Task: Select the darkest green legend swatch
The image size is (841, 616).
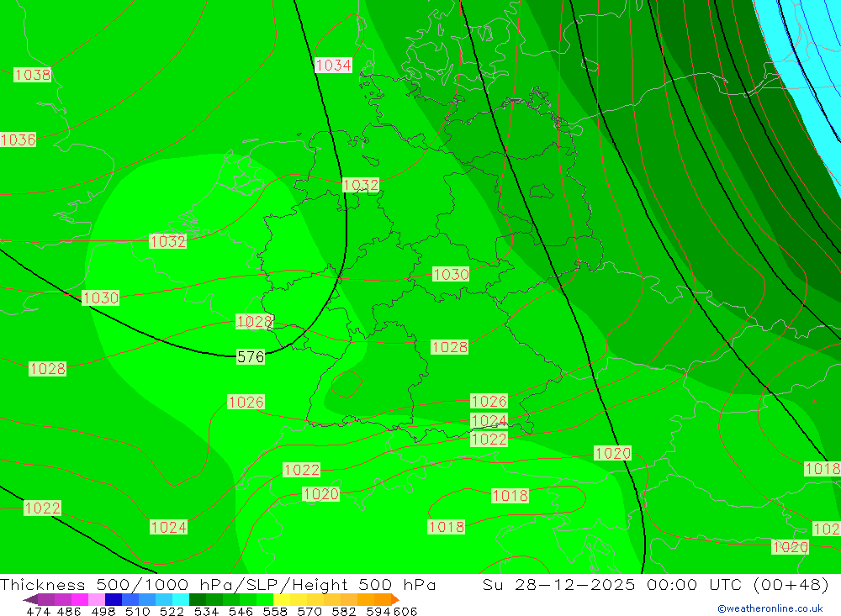Action: (198, 599)
